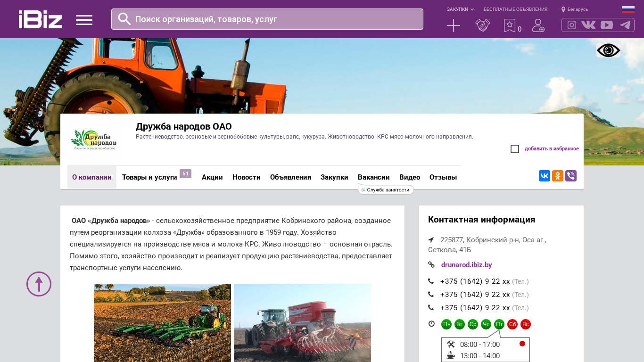
Task: Open drunarod.ibiz.by website link
Action: pyautogui.click(x=466, y=265)
